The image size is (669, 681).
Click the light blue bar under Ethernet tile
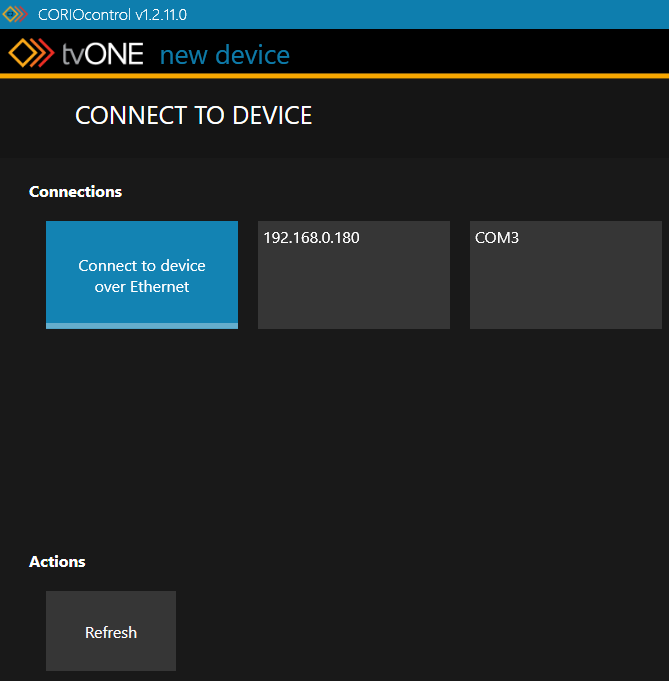(142, 325)
